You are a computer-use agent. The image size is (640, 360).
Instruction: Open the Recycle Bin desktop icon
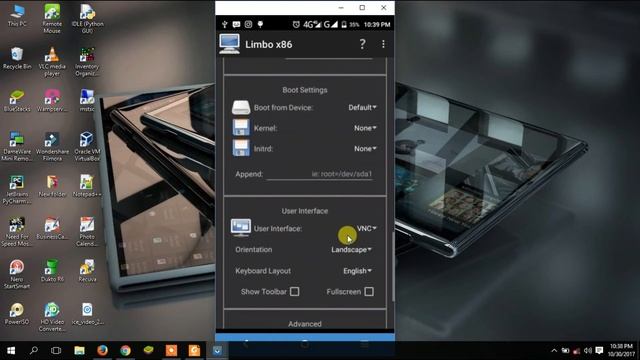point(17,58)
